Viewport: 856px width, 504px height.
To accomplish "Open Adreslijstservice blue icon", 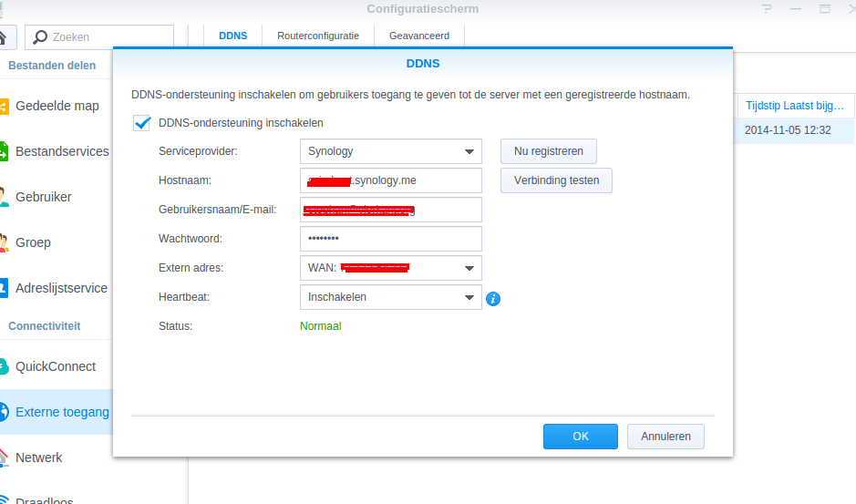I will [x=4, y=288].
